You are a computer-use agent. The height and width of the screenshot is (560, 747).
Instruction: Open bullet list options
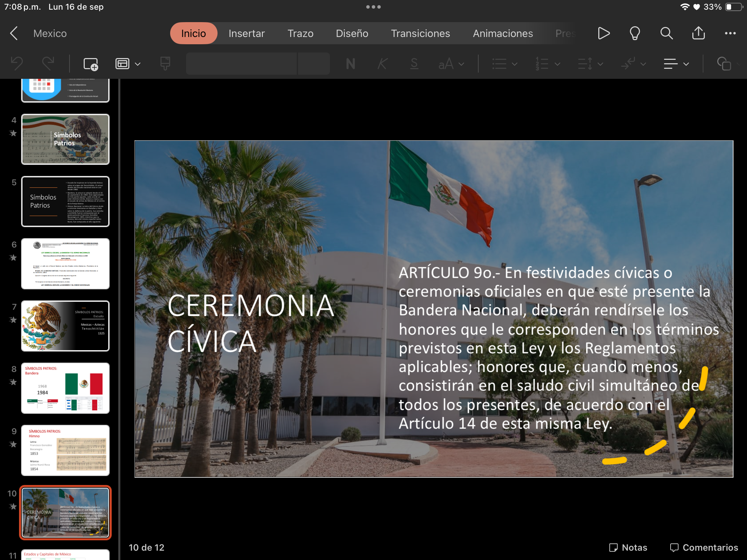click(505, 64)
